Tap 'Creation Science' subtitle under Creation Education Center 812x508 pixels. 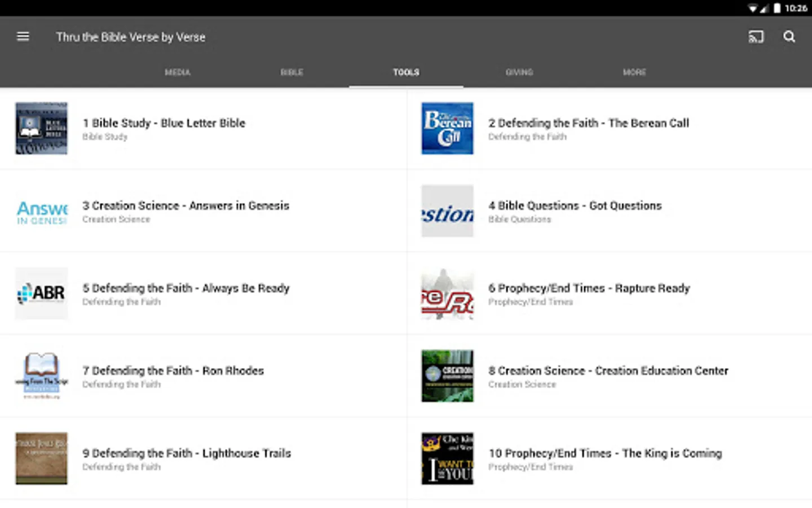pyautogui.click(x=522, y=384)
